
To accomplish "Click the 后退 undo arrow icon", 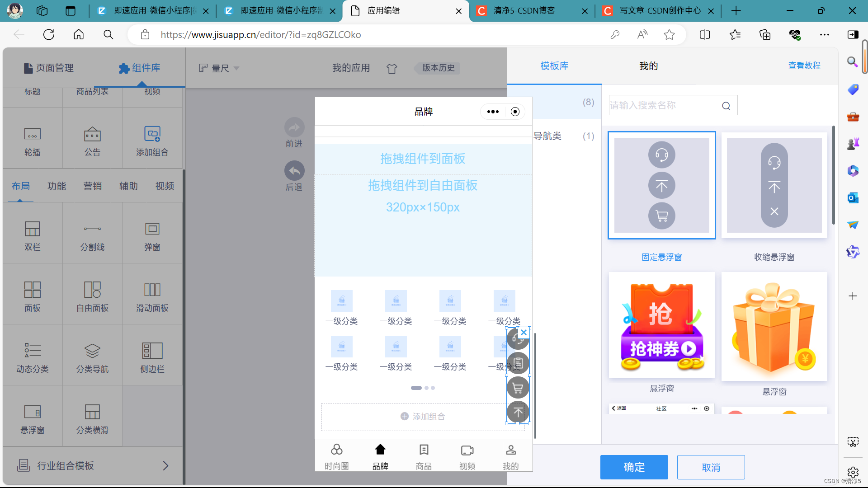I will [294, 171].
